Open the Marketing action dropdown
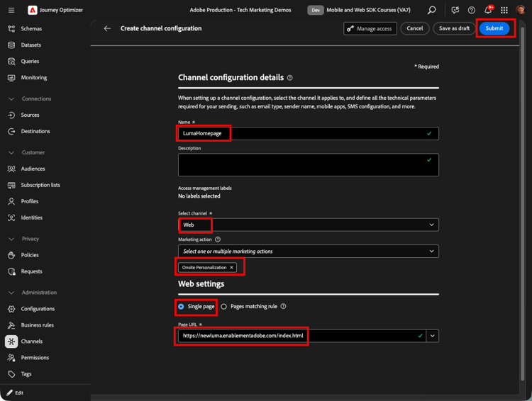The height and width of the screenshot is (401, 532). [x=308, y=252]
